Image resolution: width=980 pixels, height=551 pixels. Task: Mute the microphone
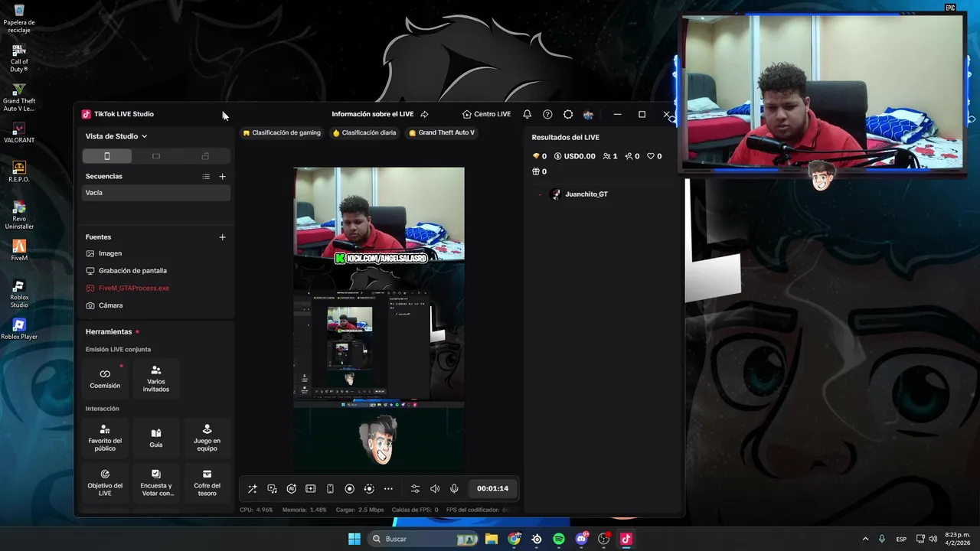click(x=454, y=488)
